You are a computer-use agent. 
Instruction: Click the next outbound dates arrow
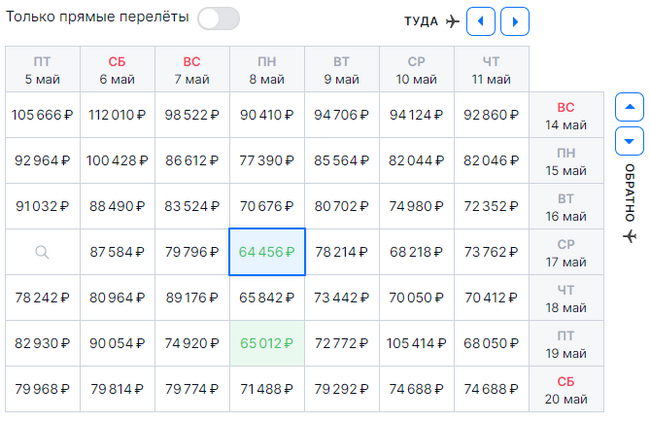tap(515, 21)
